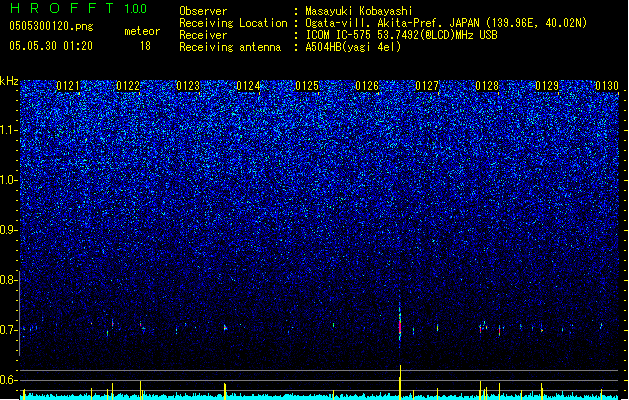Click the 0127 time marker
The height and width of the screenshot is (400, 629).
427,86
